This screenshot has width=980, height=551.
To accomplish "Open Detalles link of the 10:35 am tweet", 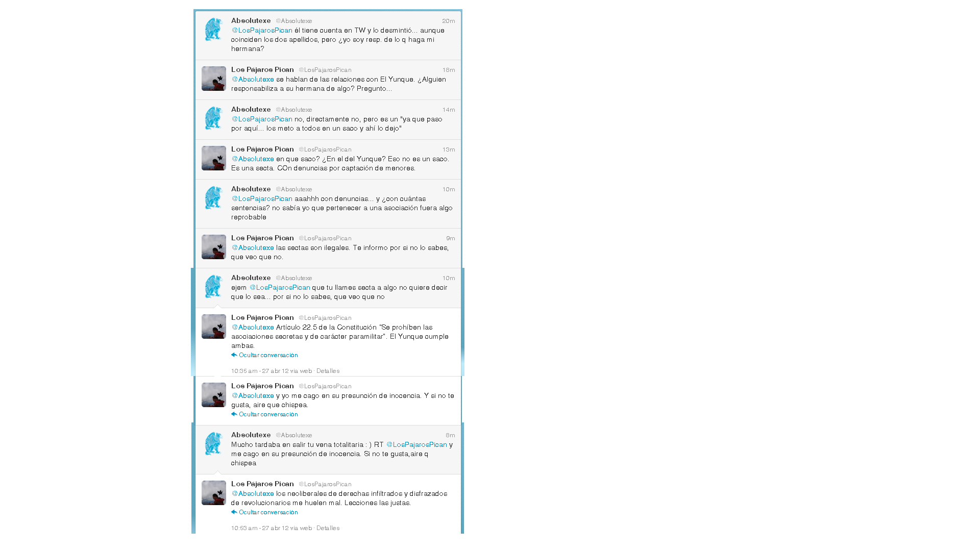I will 328,371.
